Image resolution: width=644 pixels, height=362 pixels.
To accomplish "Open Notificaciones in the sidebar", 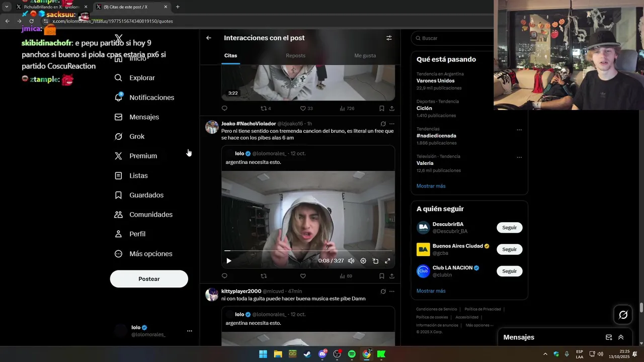I will (144, 98).
